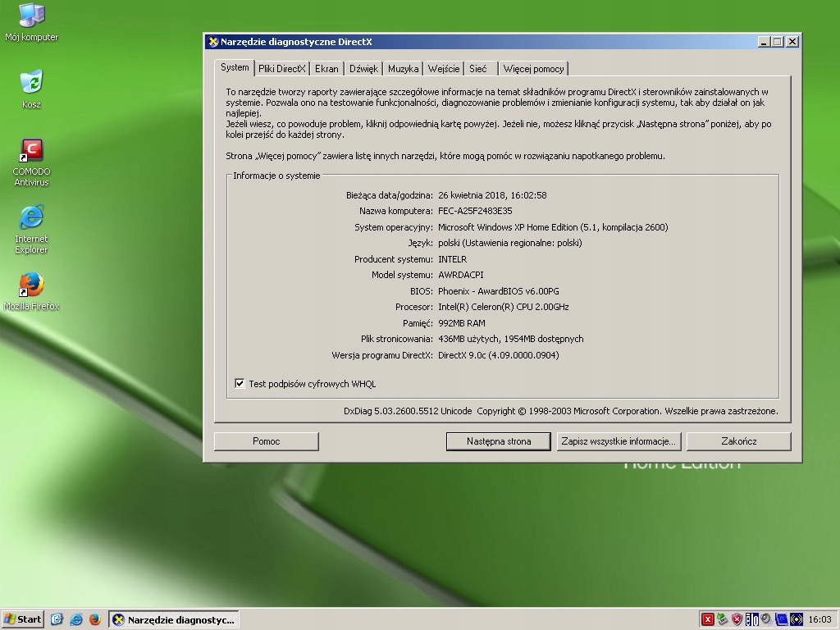Click the DxDiag 5.03.2600.5512 Unicode copyright line
Viewport: 840px width, 630px height.
[561, 412]
